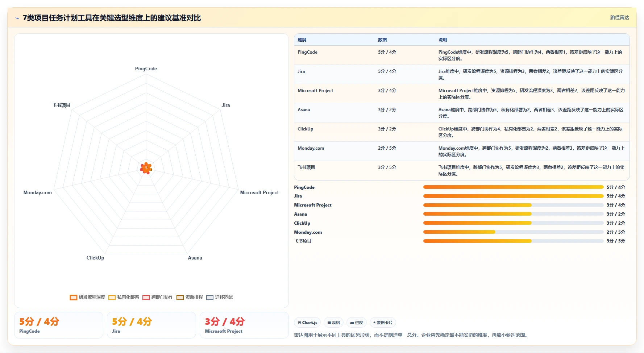Screen dimensions: 644x353
Task: Click the data cluster at the radar center
Action: [146, 168]
